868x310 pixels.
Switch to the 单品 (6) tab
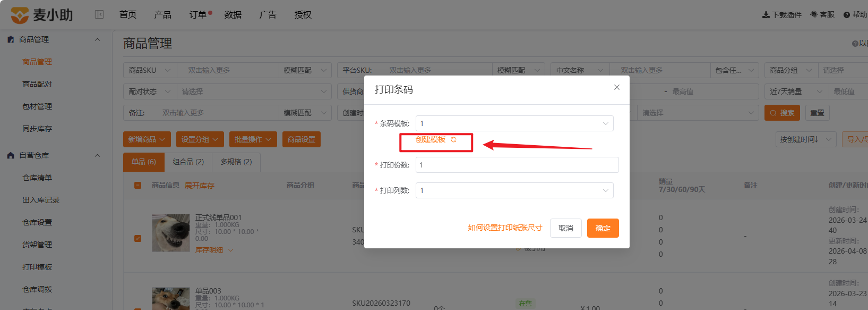click(144, 162)
